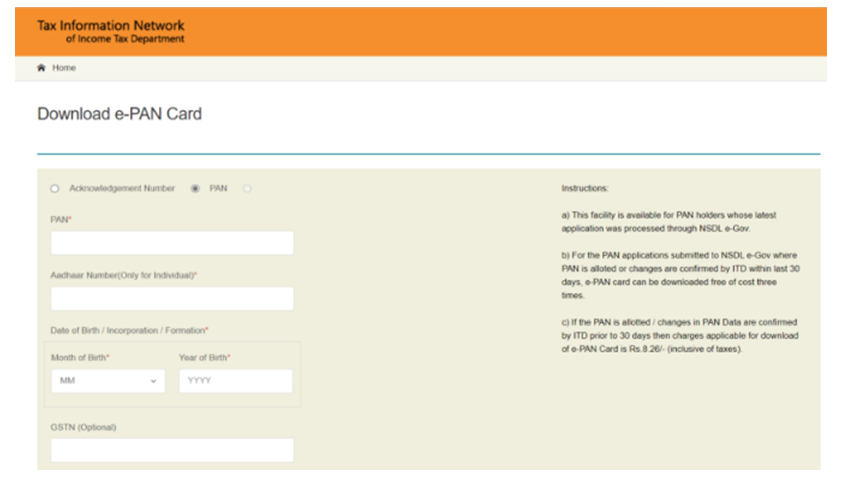Click the Tax Information Network logo

pyautogui.click(x=110, y=31)
